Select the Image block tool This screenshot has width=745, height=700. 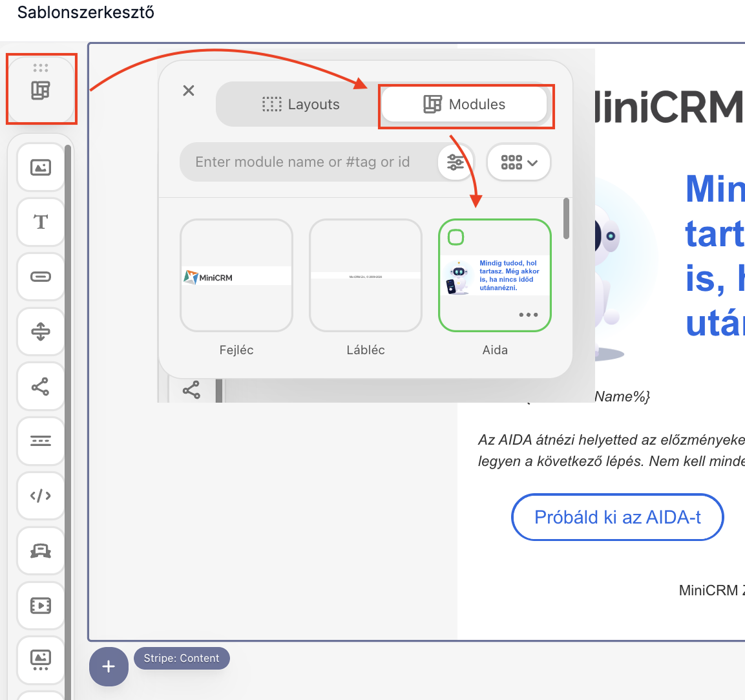pyautogui.click(x=41, y=167)
